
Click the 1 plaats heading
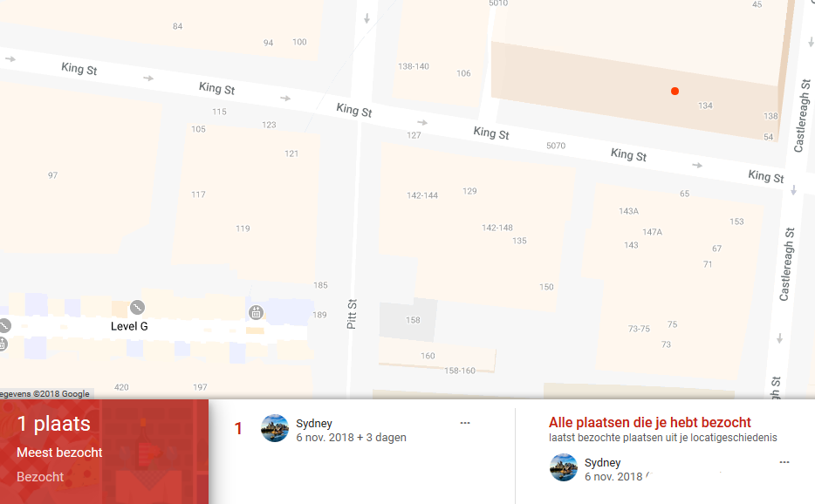click(54, 424)
